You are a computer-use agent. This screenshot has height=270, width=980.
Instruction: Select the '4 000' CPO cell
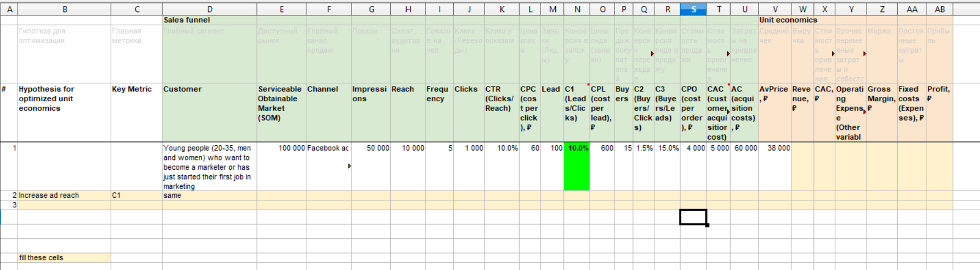(x=693, y=166)
